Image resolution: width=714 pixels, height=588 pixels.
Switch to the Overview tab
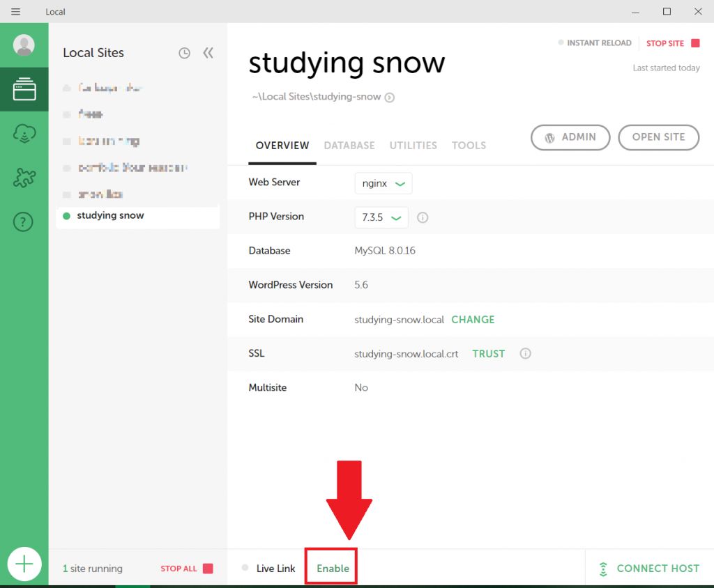282,146
